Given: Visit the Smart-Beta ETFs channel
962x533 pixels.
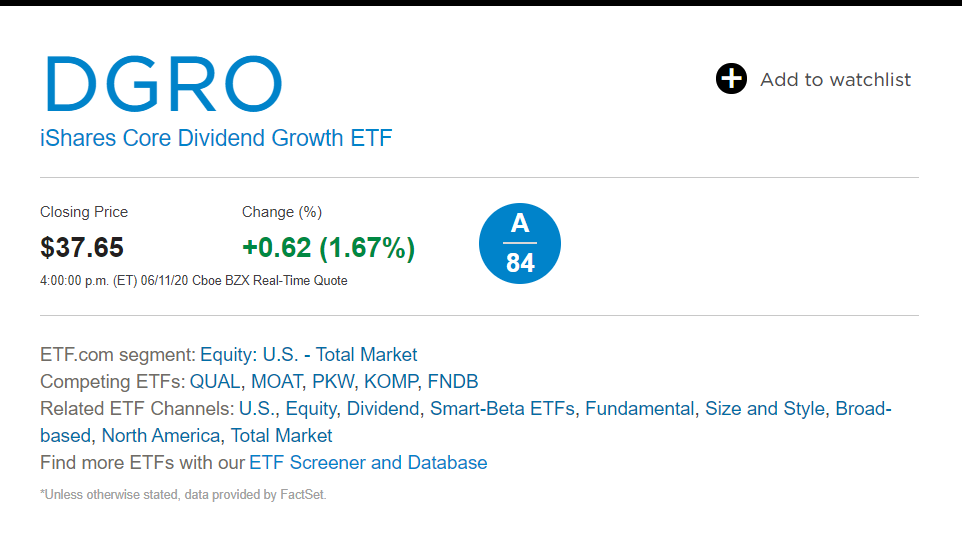Looking at the screenshot, I should (x=502, y=408).
